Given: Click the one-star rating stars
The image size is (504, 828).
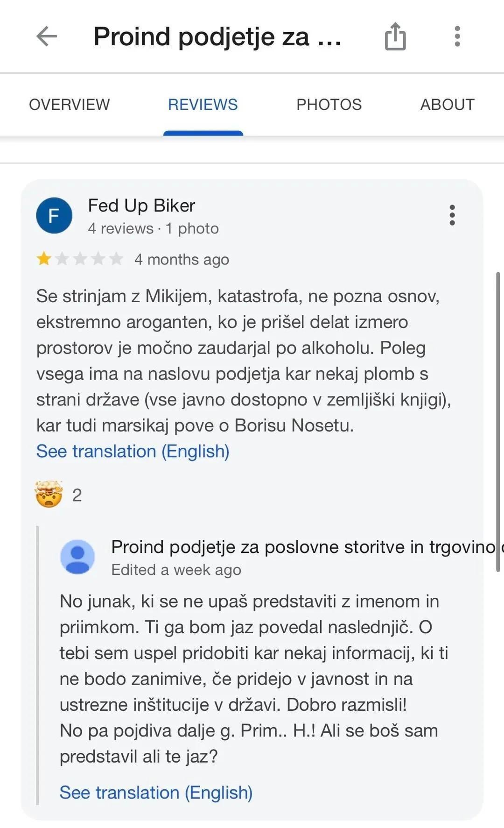Looking at the screenshot, I should pos(79,259).
